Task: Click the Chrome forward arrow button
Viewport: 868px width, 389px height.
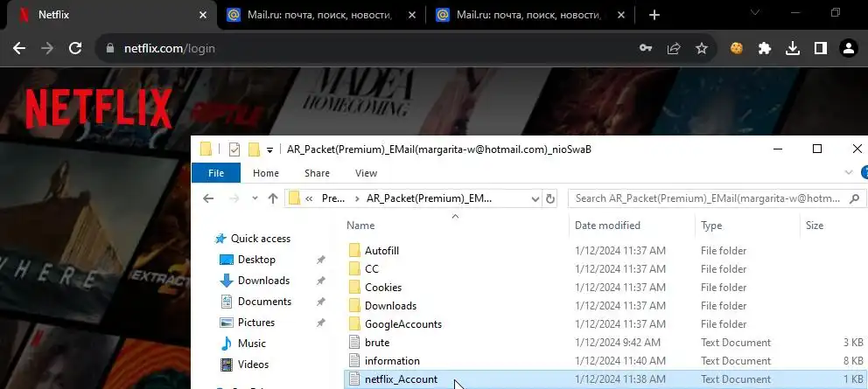Action: pyautogui.click(x=47, y=49)
